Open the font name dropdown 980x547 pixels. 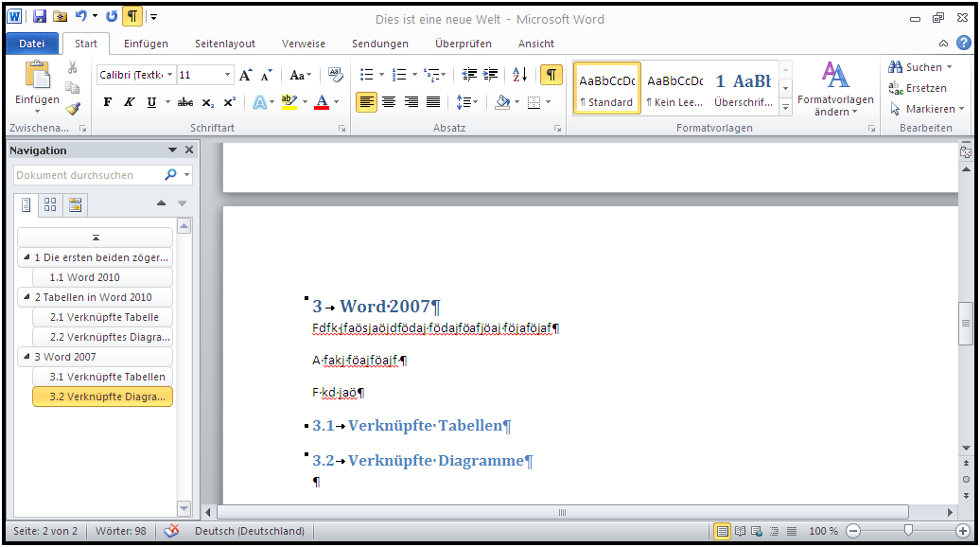(169, 75)
